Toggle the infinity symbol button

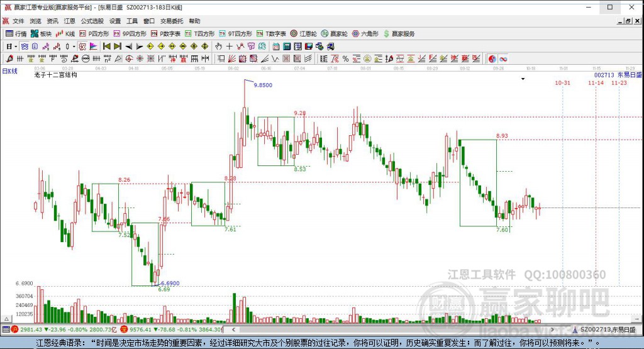pos(503,59)
